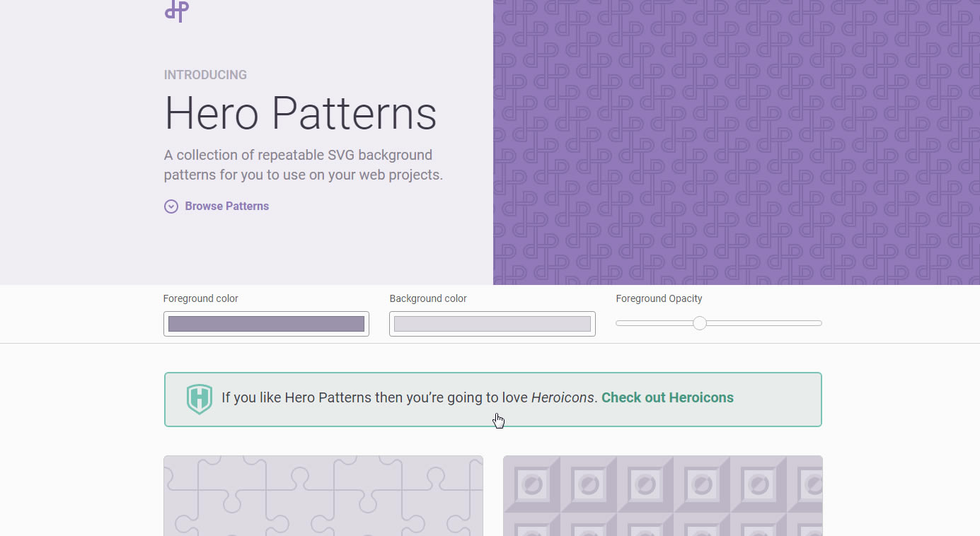Click the Hero Patterns logo icon
The width and height of the screenshot is (980, 536).
click(177, 10)
